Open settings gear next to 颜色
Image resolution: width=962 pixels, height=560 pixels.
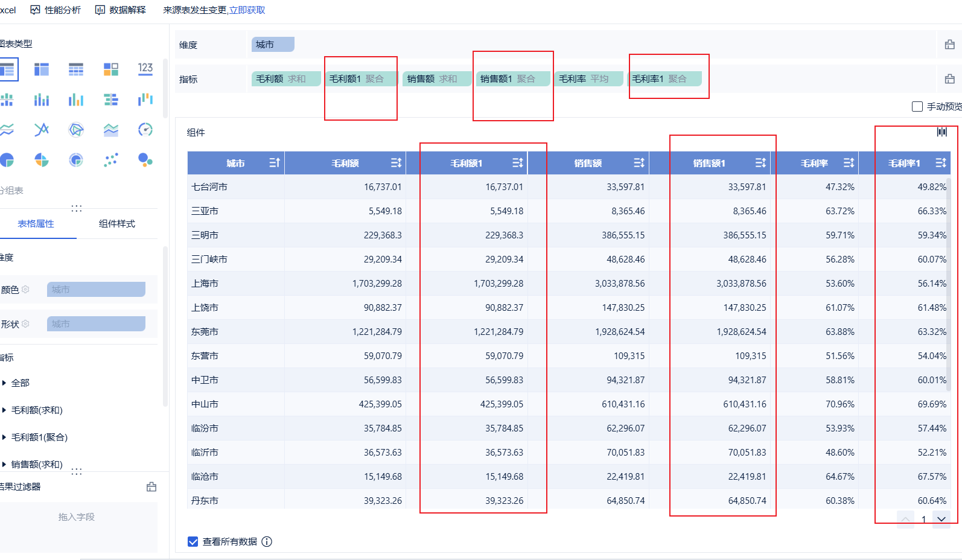(25, 290)
